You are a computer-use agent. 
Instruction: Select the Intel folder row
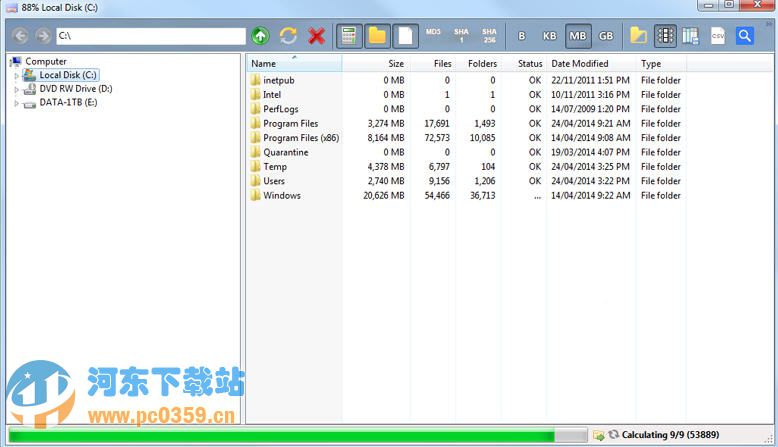[x=466, y=95]
